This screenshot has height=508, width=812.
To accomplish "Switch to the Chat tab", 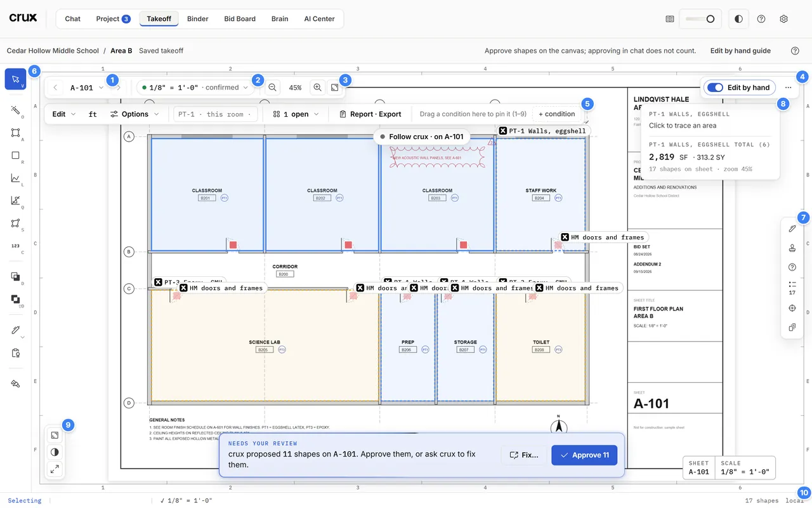I will [73, 19].
